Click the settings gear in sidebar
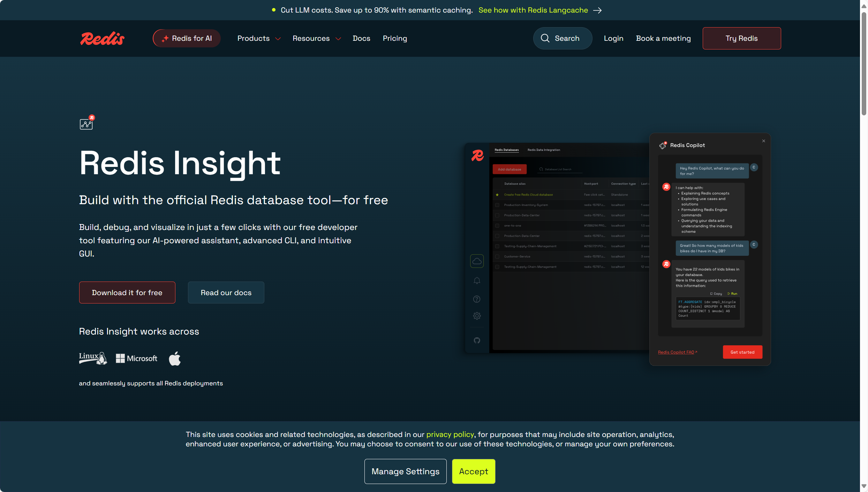Image resolution: width=868 pixels, height=492 pixels. [x=477, y=316]
